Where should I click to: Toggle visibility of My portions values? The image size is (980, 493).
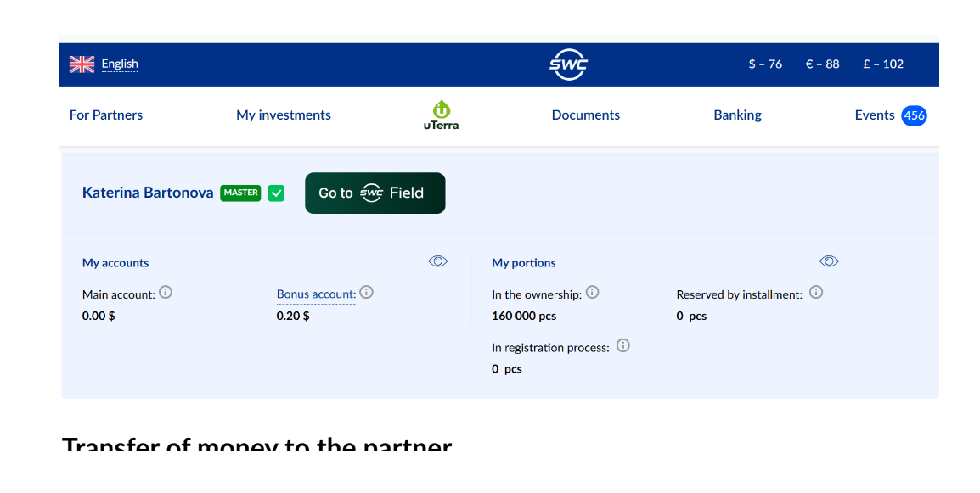click(829, 261)
